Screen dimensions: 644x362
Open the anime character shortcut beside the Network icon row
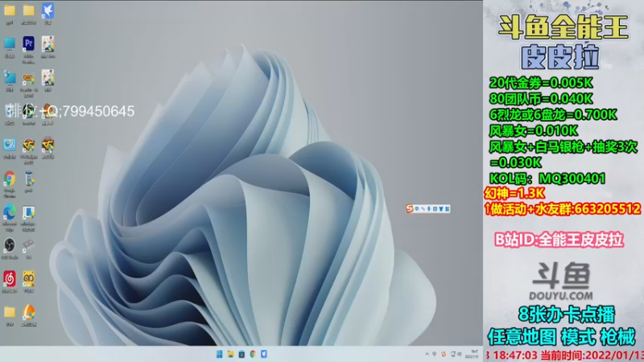[47, 77]
